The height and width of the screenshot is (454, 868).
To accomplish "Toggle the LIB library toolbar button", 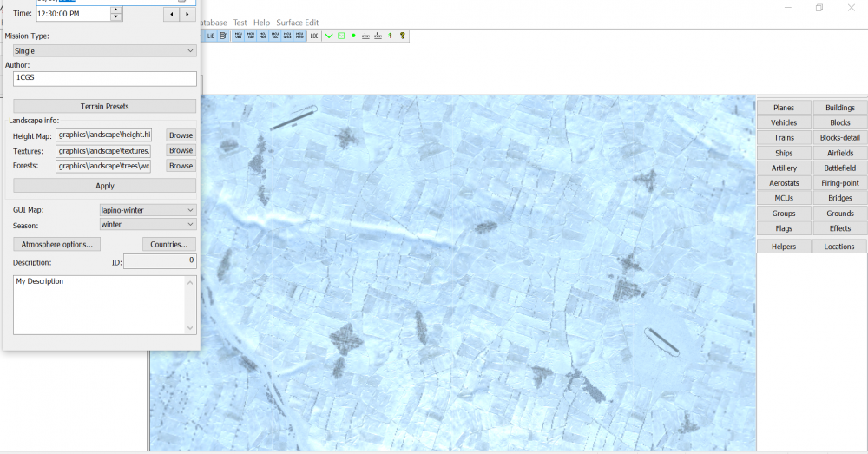I will click(211, 36).
